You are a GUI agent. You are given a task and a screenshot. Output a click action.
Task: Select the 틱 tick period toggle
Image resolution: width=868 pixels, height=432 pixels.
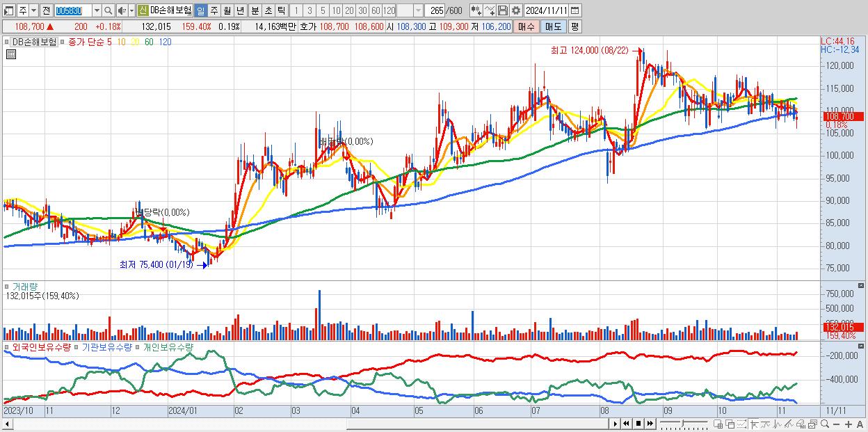point(281,10)
